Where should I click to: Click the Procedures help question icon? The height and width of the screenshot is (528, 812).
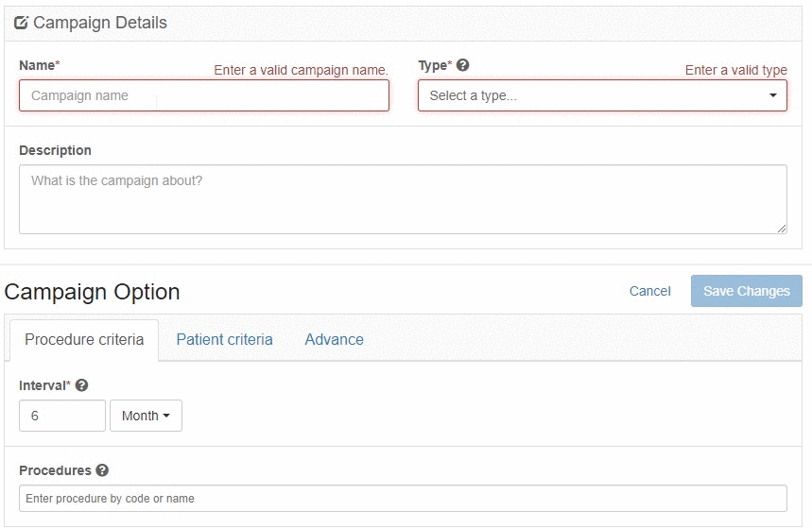point(102,470)
